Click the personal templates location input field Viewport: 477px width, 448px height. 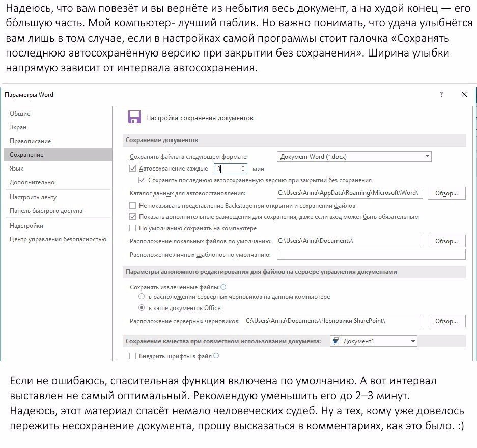[x=371, y=254]
